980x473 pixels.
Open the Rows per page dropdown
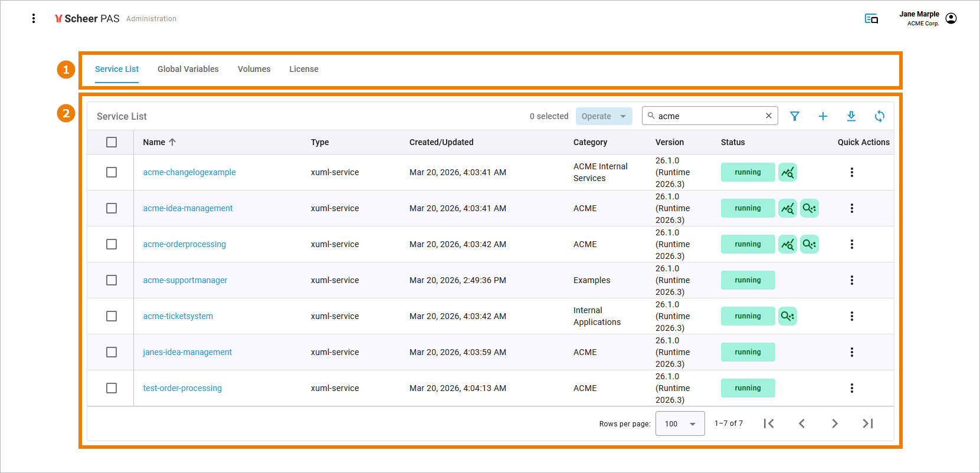(680, 423)
